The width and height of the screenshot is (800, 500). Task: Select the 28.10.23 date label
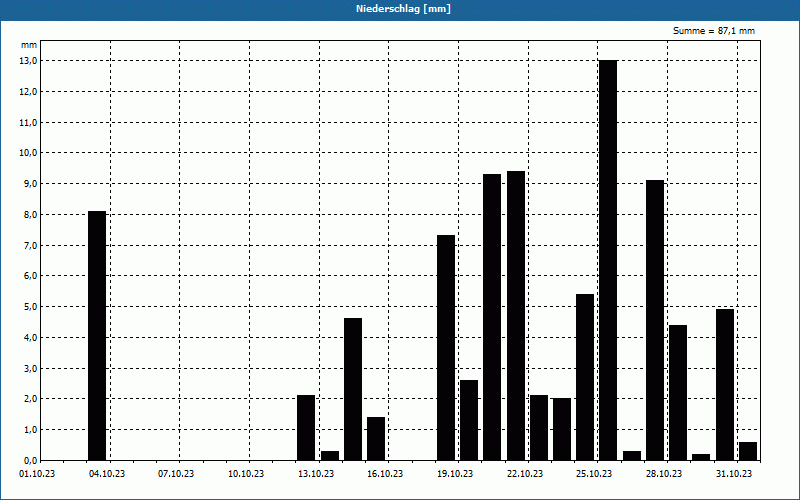tap(664, 474)
